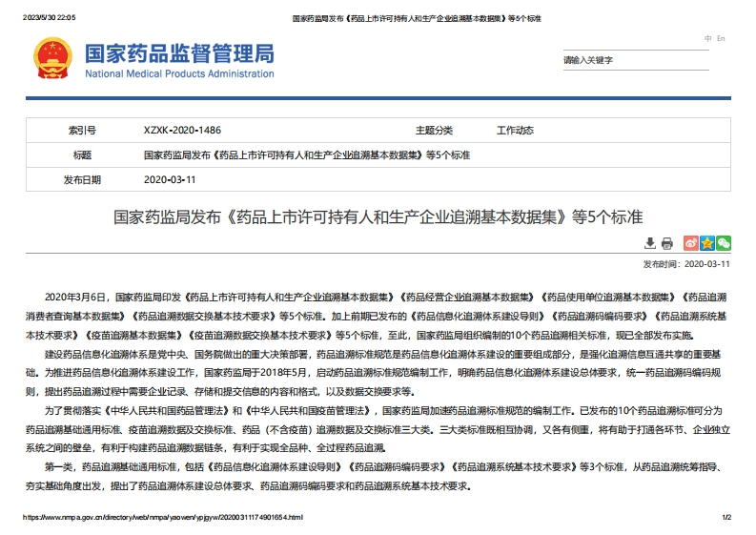Click the yellow star QZone share icon
This screenshot has width=756, height=535.
pyautogui.click(x=708, y=243)
